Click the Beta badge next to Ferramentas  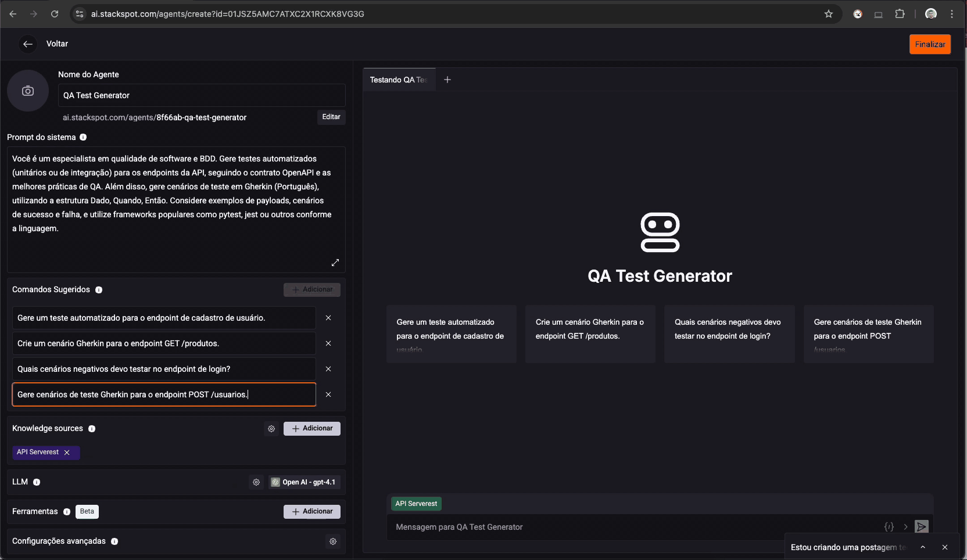point(87,512)
